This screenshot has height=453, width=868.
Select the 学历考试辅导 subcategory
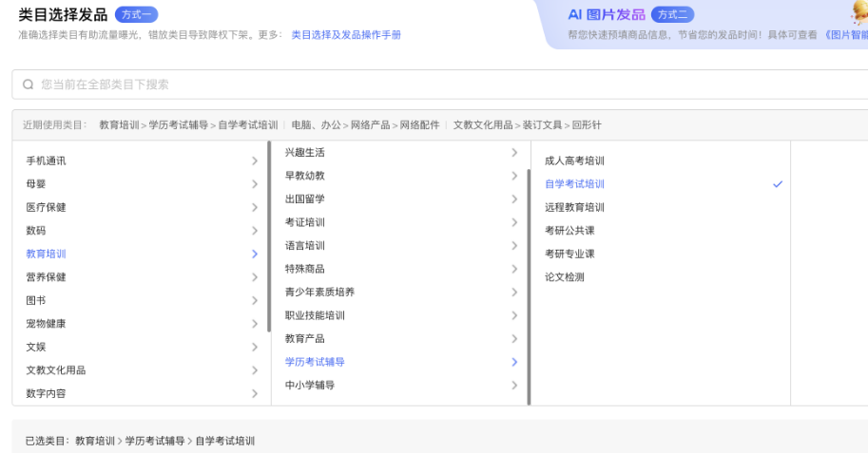coord(315,362)
